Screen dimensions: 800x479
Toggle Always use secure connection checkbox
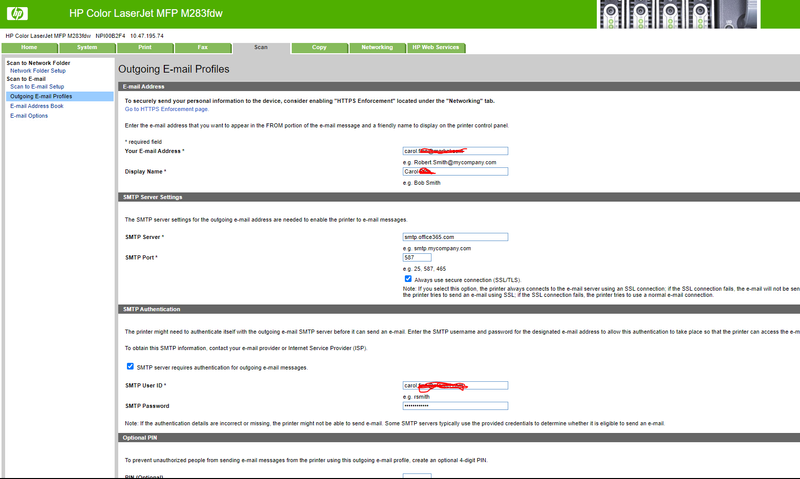[x=408, y=279]
